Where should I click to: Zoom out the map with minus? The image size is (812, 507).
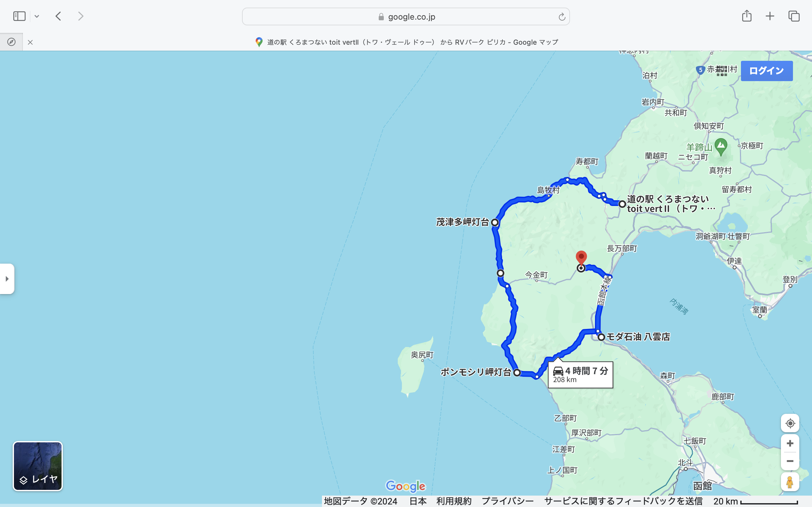click(790, 461)
